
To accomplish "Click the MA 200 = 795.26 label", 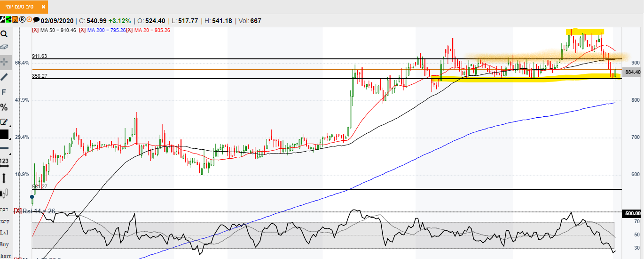I will click(x=107, y=30).
